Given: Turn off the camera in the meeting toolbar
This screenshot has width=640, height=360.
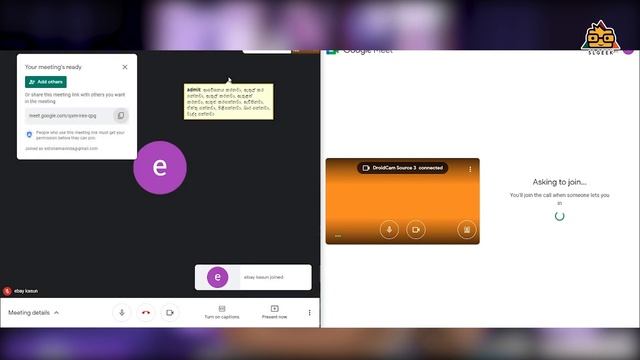Looking at the screenshot, I should (170, 313).
